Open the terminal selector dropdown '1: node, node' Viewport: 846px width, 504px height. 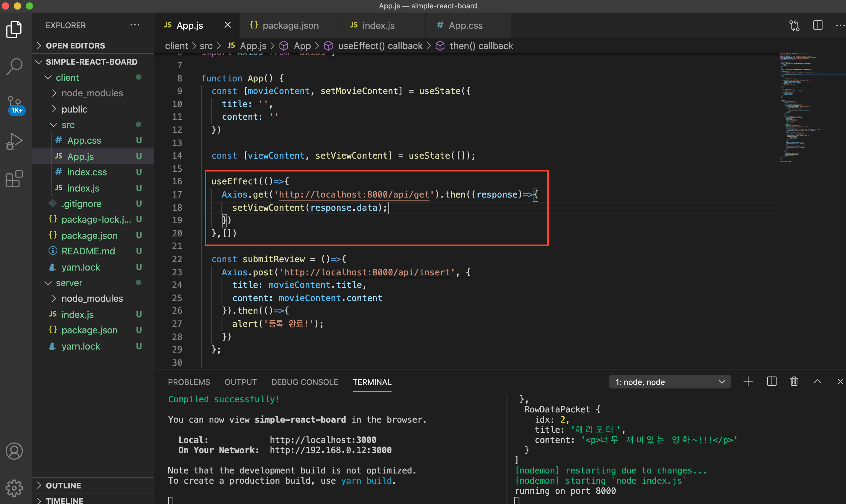(x=669, y=382)
